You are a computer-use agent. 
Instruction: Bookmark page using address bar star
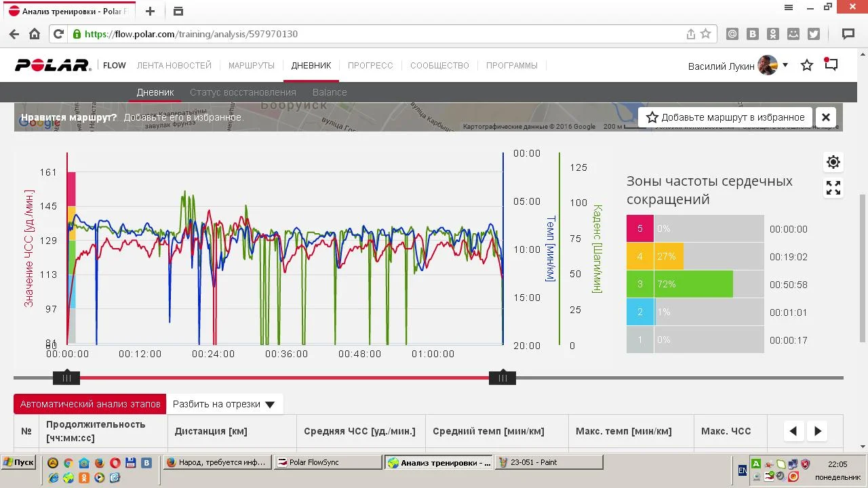pos(706,34)
